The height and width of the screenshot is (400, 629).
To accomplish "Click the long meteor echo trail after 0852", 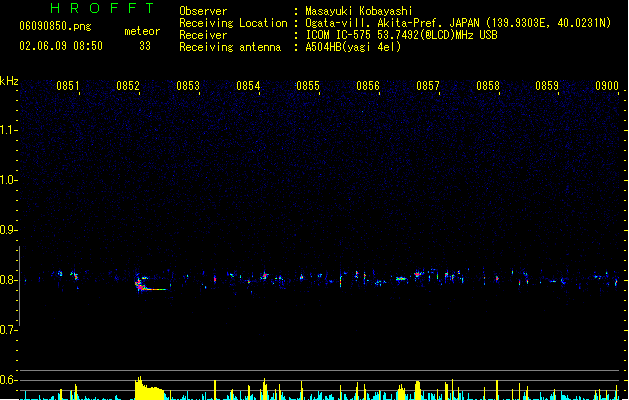I will click(x=151, y=285).
